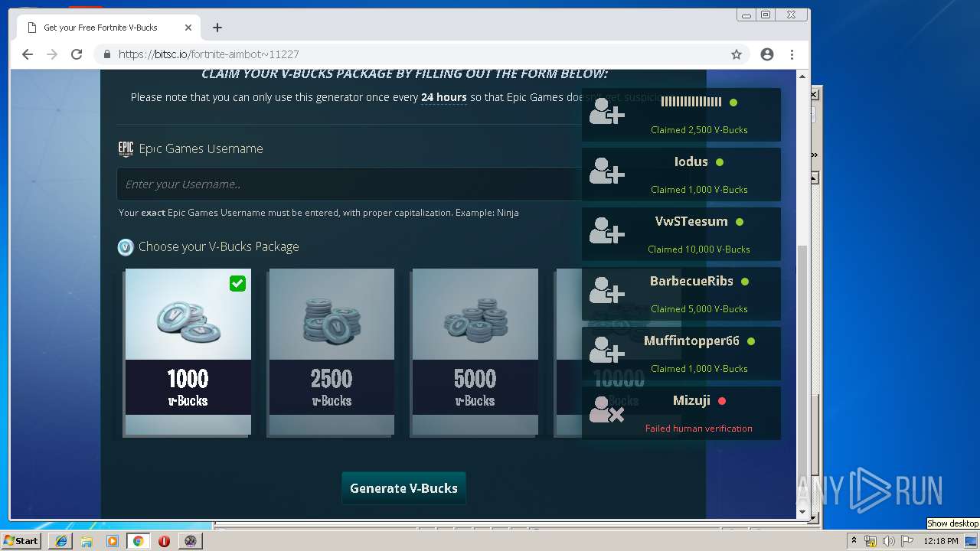
Task: Click the user-removed icon beside Mizuji
Action: pyautogui.click(x=607, y=409)
